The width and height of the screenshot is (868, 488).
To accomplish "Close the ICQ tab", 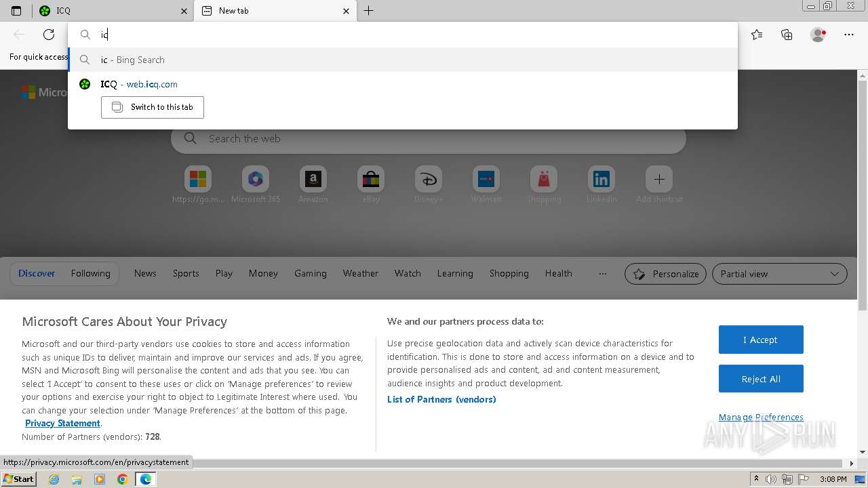I will [184, 11].
